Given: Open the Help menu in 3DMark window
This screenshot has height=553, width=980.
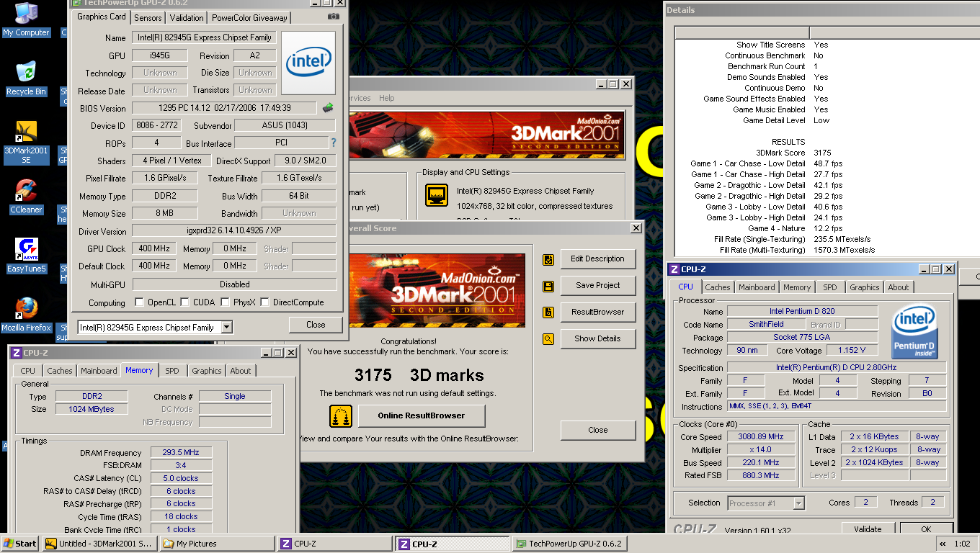Looking at the screenshot, I should click(x=387, y=98).
